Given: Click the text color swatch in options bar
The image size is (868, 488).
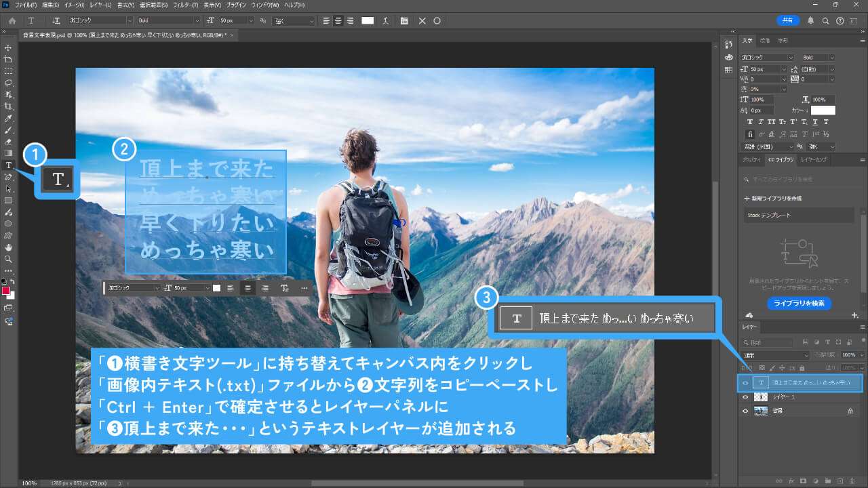Looking at the screenshot, I should point(368,21).
